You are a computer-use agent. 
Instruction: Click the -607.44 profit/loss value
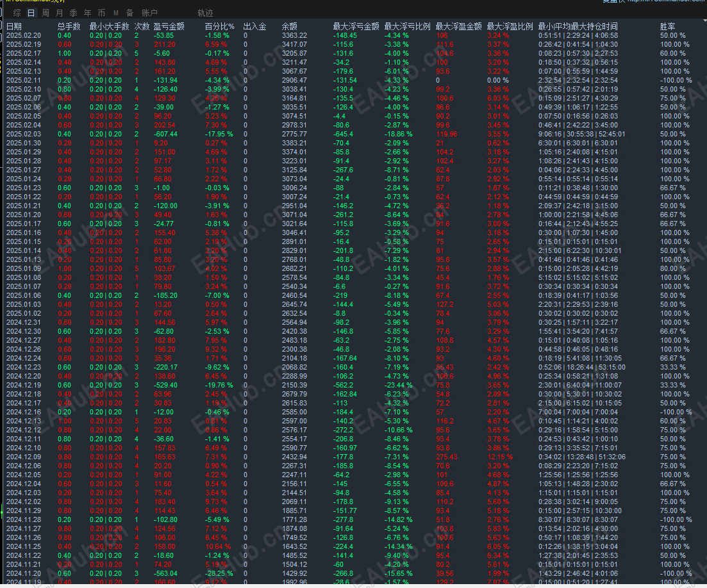(165, 135)
